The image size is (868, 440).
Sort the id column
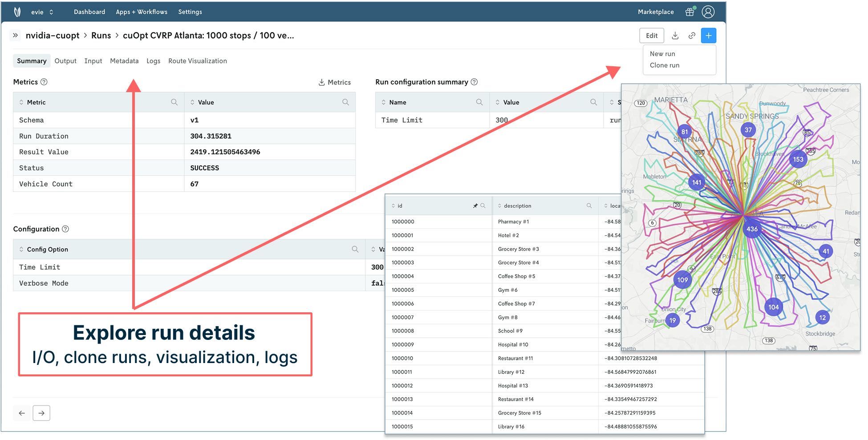393,206
